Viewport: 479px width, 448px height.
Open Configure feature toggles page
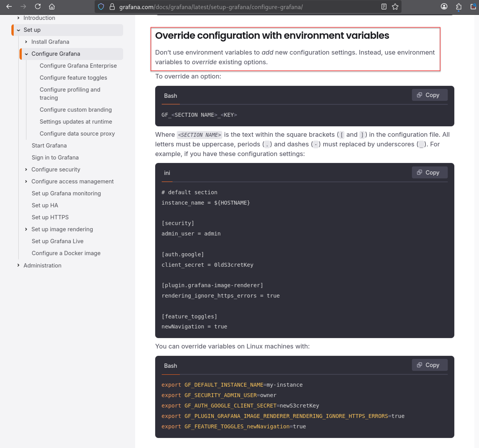(73, 78)
